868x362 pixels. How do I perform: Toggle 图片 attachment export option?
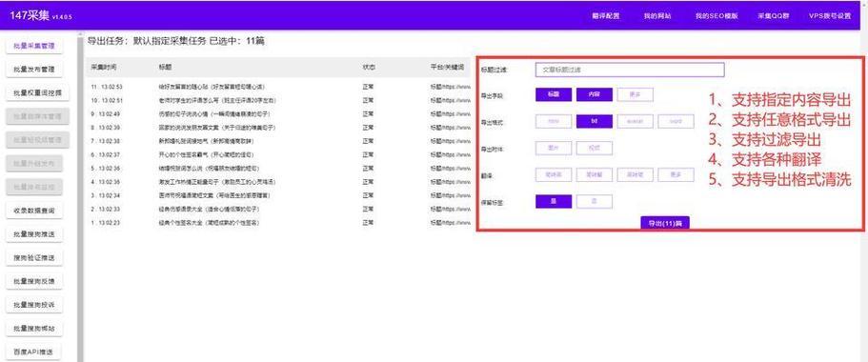[554, 149]
